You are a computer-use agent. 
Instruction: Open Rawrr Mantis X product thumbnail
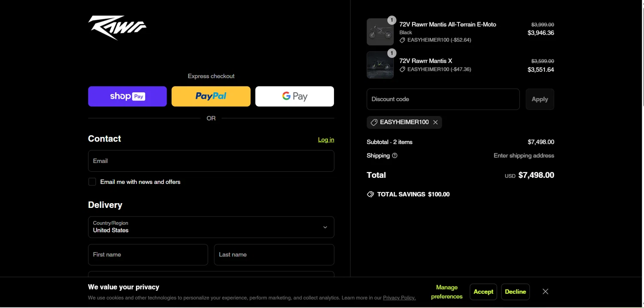pyautogui.click(x=380, y=65)
